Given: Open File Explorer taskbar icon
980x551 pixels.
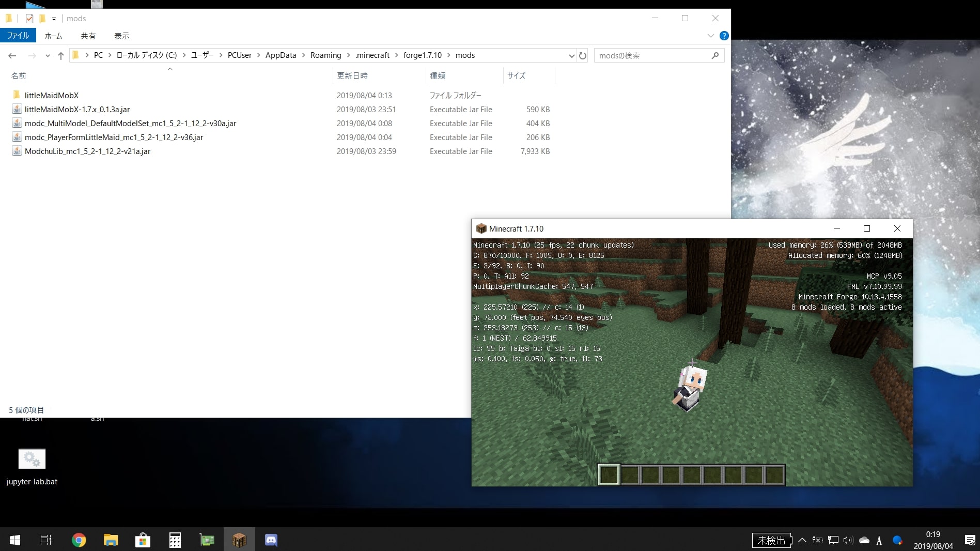Looking at the screenshot, I should point(111,540).
